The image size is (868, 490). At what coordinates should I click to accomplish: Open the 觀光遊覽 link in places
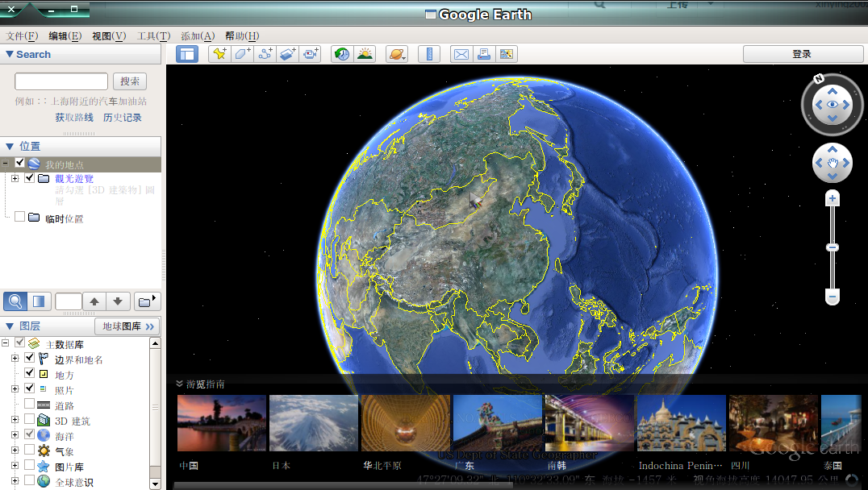point(74,179)
